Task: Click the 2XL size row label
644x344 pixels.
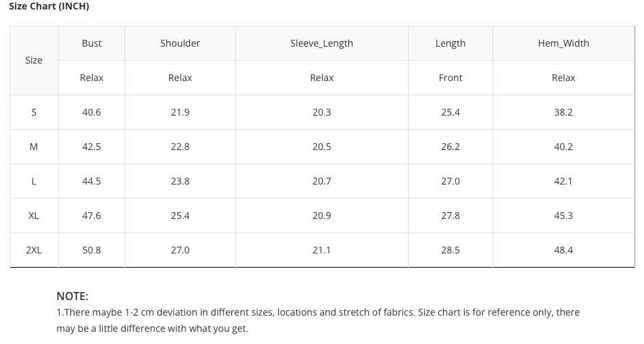Action: pyautogui.click(x=34, y=250)
